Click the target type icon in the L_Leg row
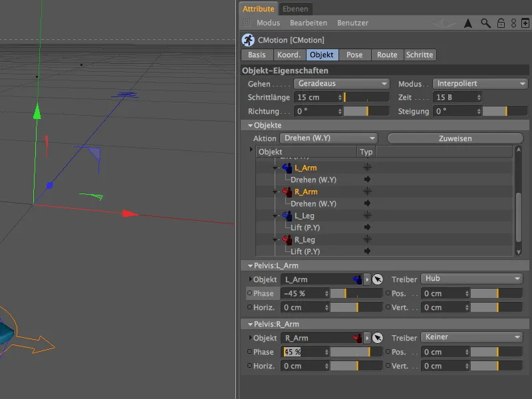532x399 pixels. 367,215
